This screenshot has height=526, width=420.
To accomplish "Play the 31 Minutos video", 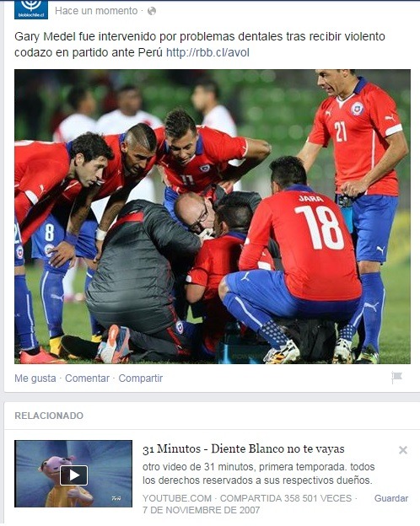I will [74, 475].
